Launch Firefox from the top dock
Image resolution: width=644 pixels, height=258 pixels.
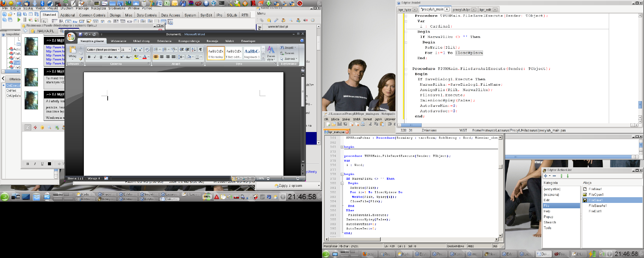(x=3, y=3)
